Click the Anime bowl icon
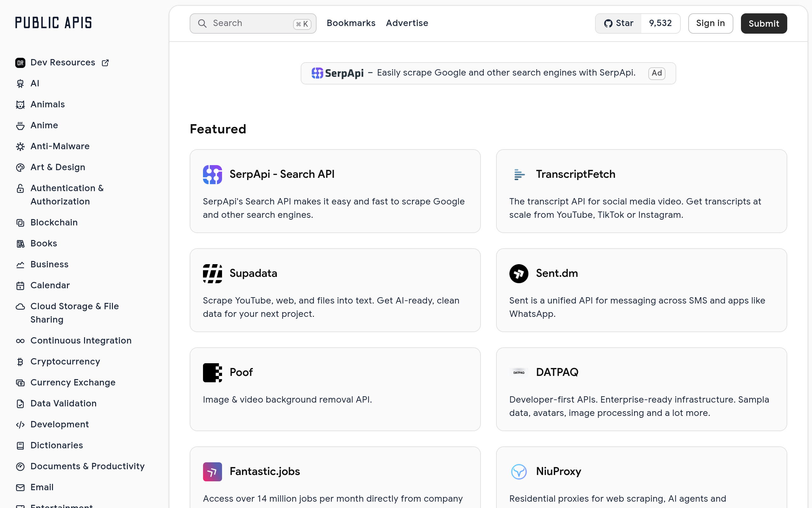 click(20, 126)
